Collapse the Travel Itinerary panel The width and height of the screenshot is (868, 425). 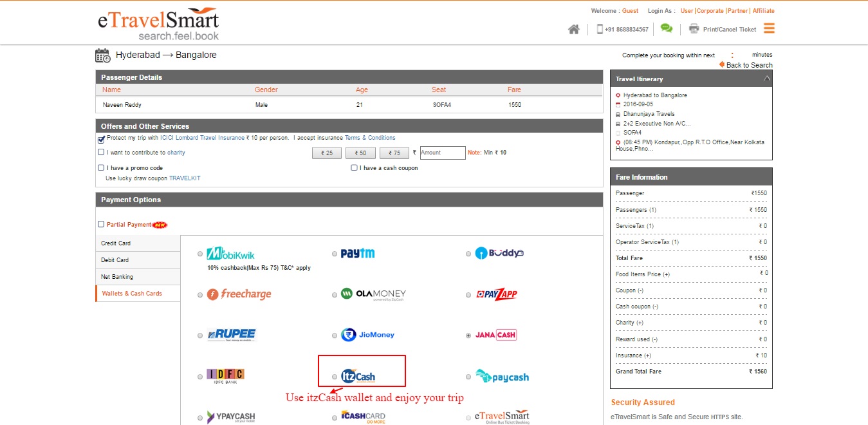tap(766, 79)
